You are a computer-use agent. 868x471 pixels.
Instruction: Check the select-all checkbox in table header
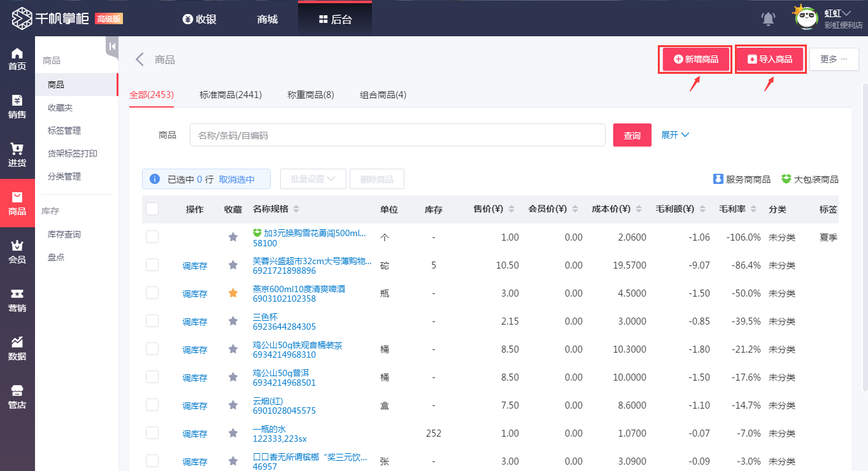pyautogui.click(x=152, y=209)
